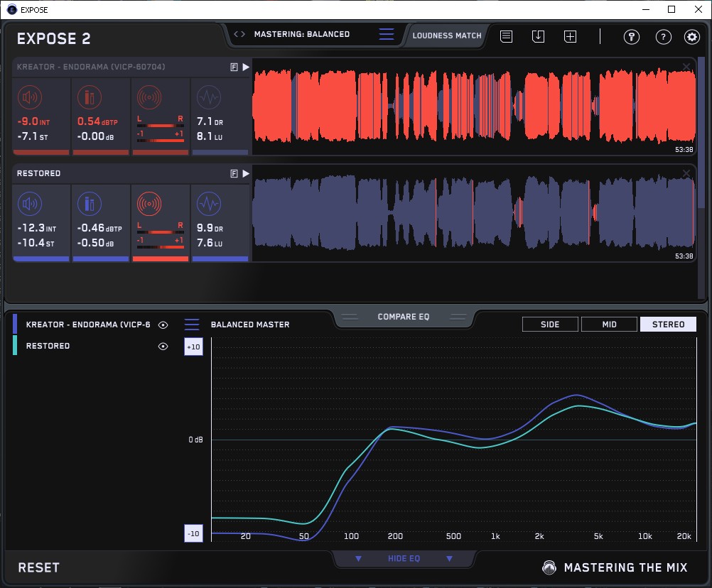Viewport: 712px width, 588px height.
Task: Click the loudness speaker icon for RESTORED
Action: pyautogui.click(x=29, y=205)
